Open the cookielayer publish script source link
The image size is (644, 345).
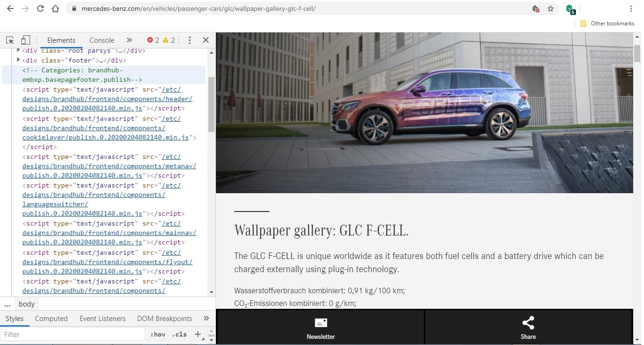106,128
